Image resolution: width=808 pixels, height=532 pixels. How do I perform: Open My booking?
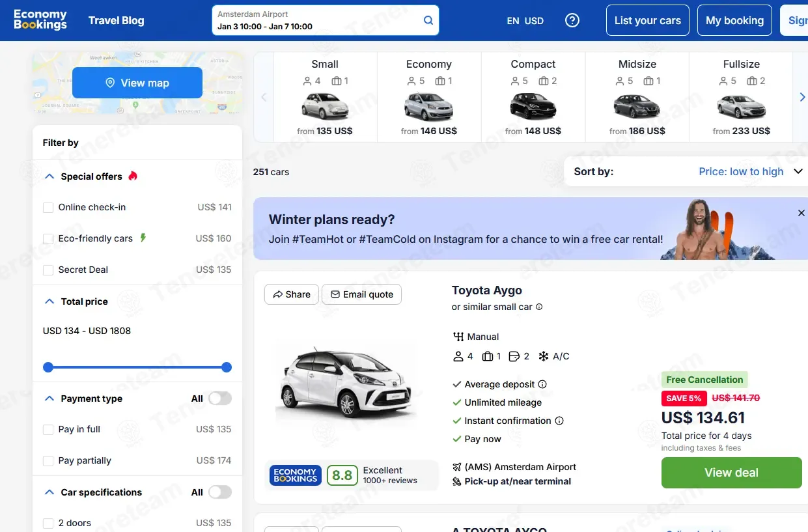[x=734, y=20]
